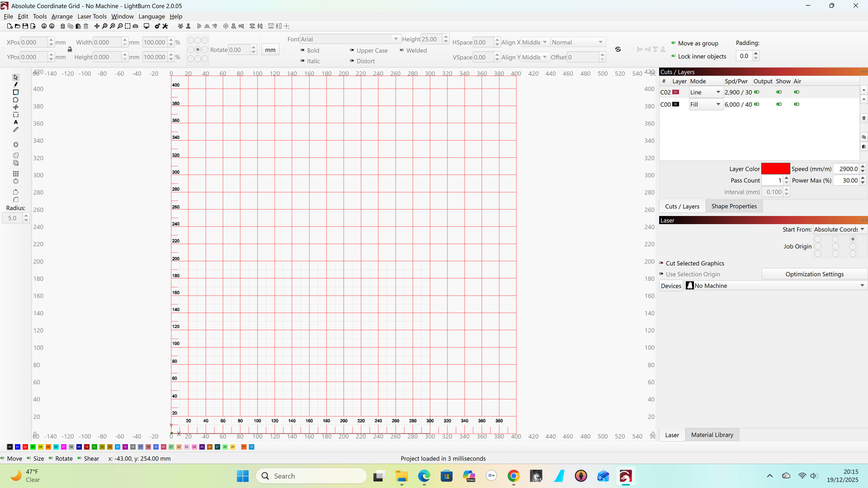Viewport: 868px width, 488px height.
Task: Open the Laser Tools menu
Action: click(x=92, y=16)
